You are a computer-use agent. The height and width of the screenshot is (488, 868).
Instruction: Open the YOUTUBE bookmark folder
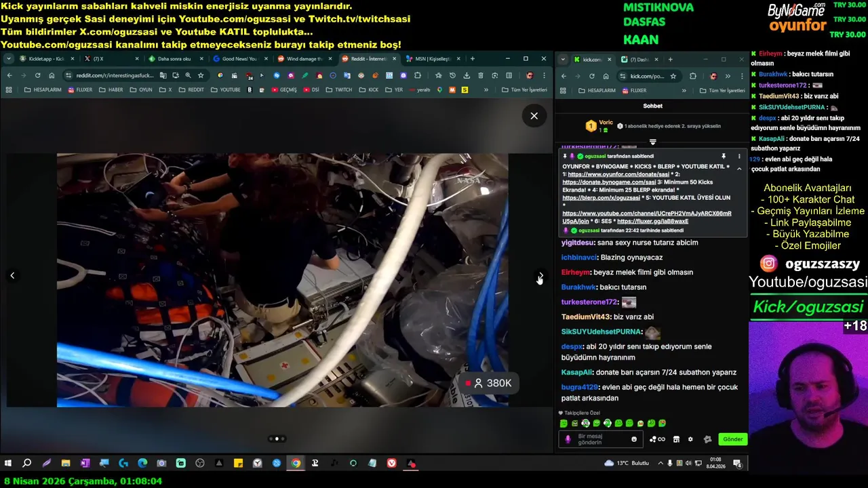[225, 89]
